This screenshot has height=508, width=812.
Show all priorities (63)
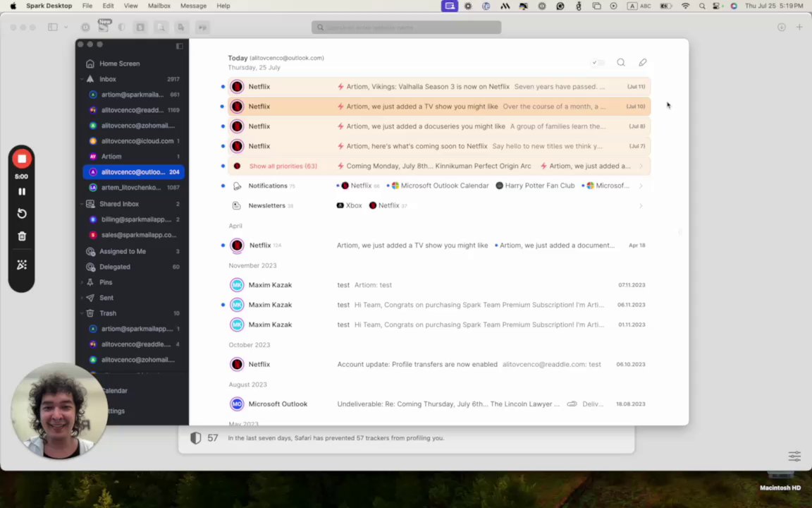283,167
